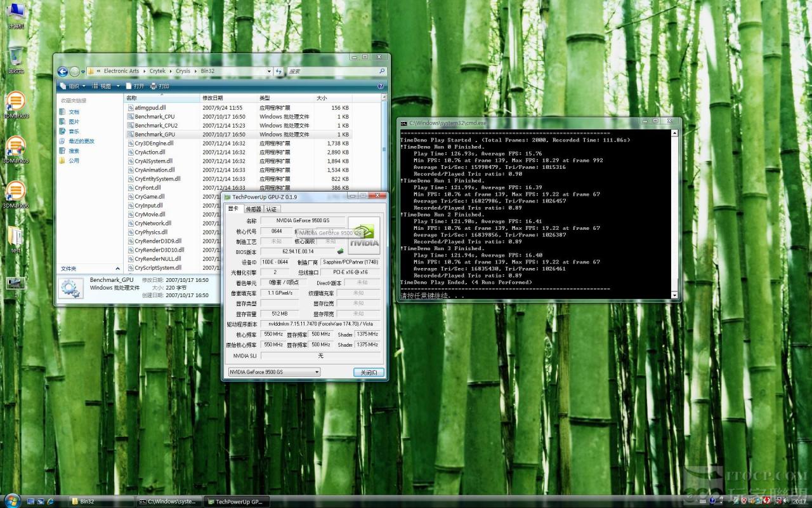The height and width of the screenshot is (508, 812).
Task: Select CryEntitySystem.dll in file list
Action: (238, 179)
